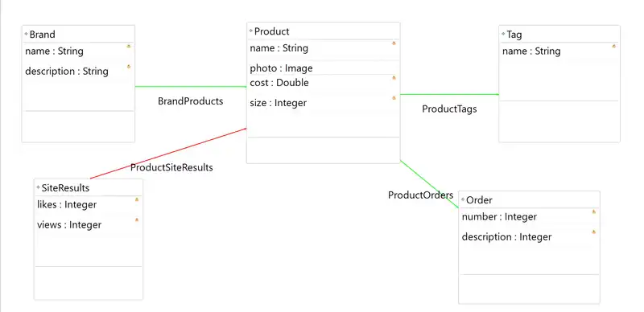The width and height of the screenshot is (644, 312).
Task: Select the ProductSiteResults association label
Action: [171, 167]
